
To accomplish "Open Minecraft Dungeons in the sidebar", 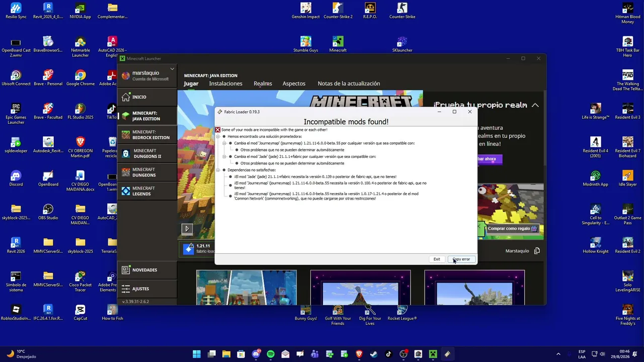I will click(x=147, y=172).
